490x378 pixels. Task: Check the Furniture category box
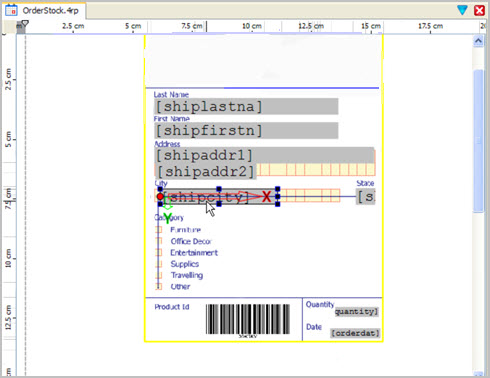(159, 230)
